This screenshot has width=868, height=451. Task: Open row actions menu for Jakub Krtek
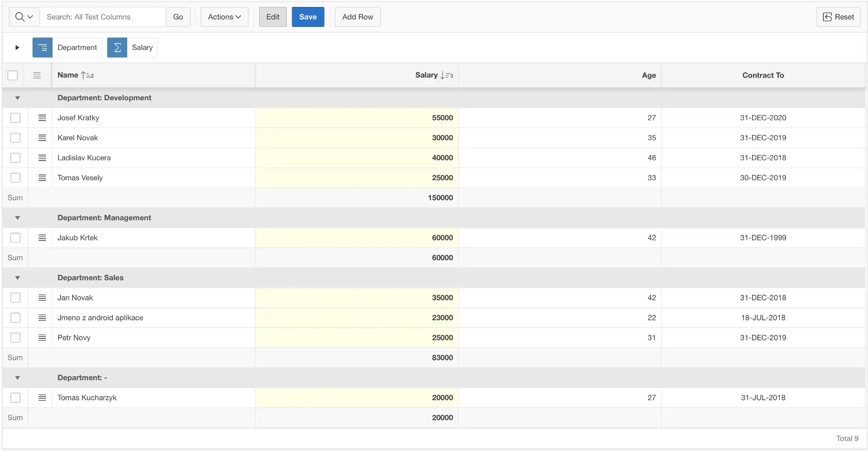(x=42, y=238)
